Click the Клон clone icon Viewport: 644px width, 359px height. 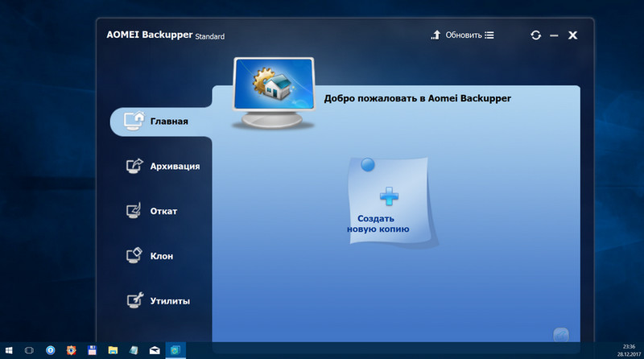click(x=134, y=255)
